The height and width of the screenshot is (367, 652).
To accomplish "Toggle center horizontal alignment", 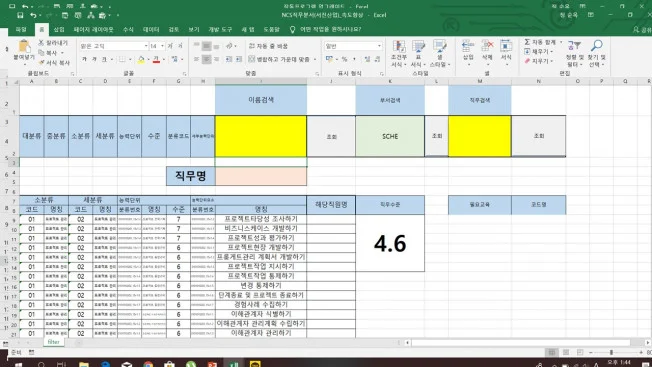I will pyautogui.click(x=207, y=59).
